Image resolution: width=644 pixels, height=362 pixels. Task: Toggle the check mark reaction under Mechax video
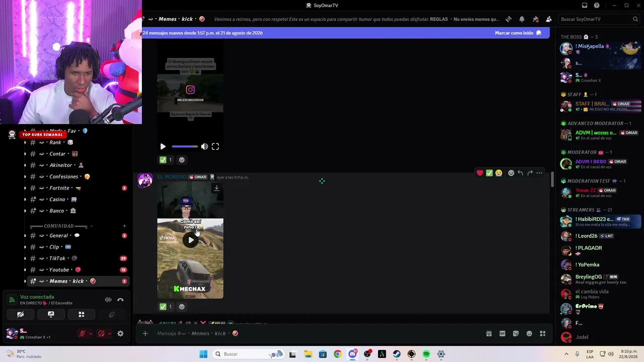coord(166,307)
